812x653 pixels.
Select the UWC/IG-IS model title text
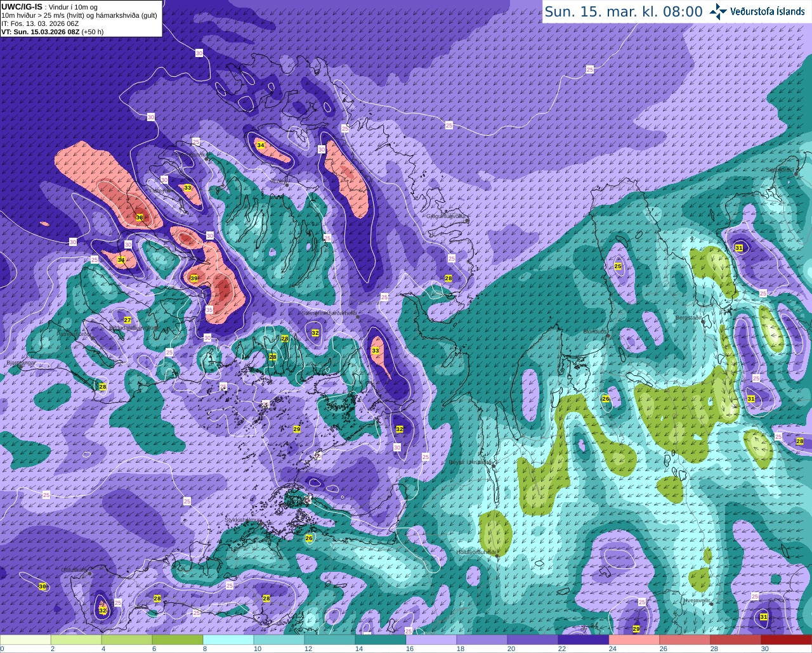tap(22, 7)
